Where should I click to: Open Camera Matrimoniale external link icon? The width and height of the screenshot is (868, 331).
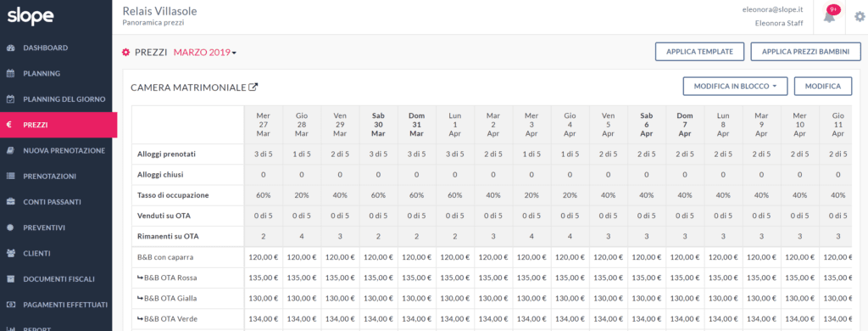(x=253, y=87)
